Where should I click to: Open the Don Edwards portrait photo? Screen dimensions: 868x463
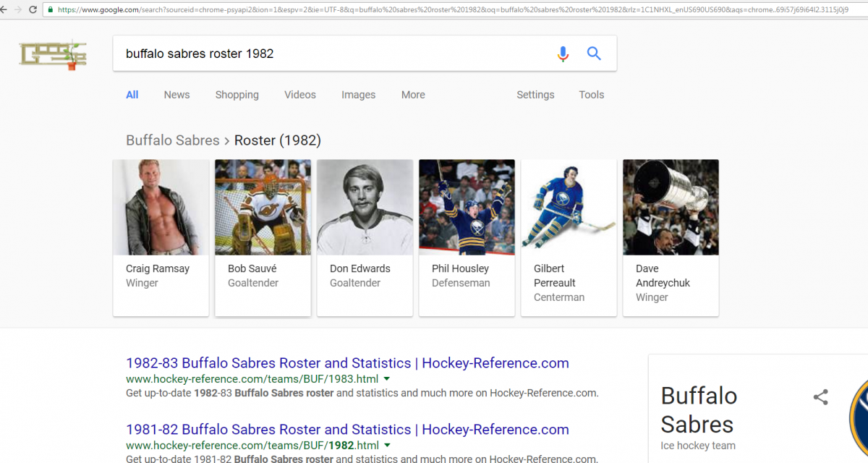point(365,207)
